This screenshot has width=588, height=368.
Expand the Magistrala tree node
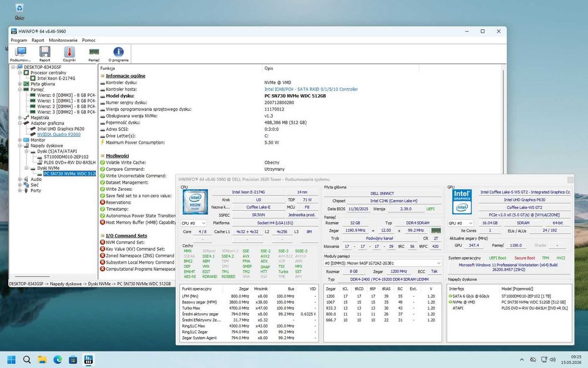pos(19,118)
